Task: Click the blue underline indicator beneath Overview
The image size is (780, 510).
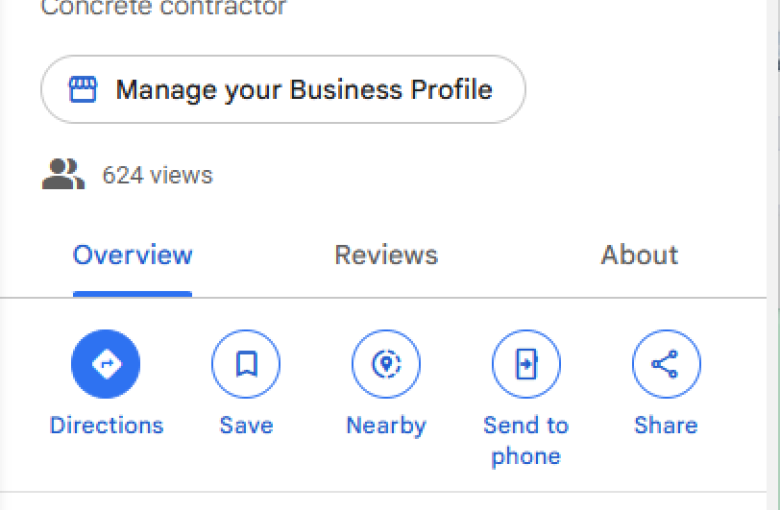Action: 132,294
